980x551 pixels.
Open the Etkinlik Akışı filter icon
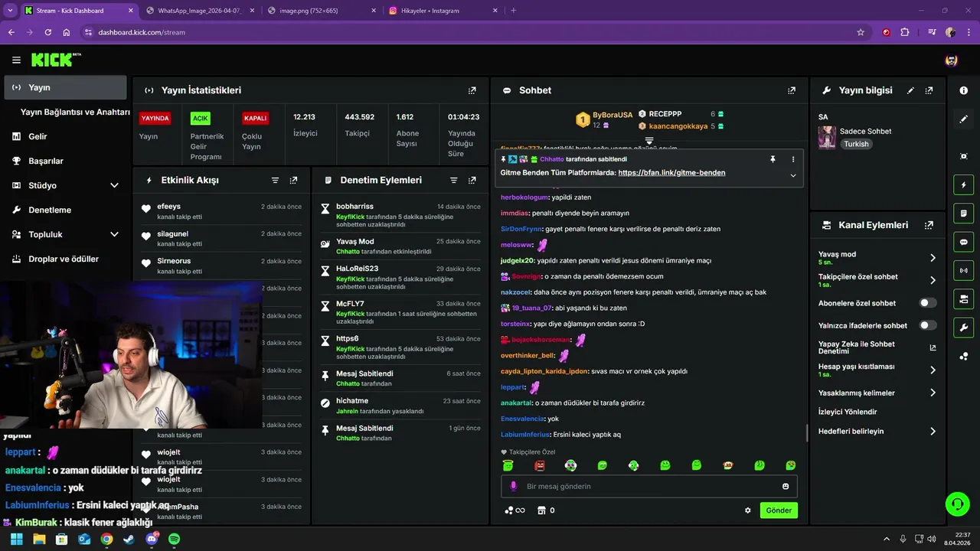tap(275, 181)
